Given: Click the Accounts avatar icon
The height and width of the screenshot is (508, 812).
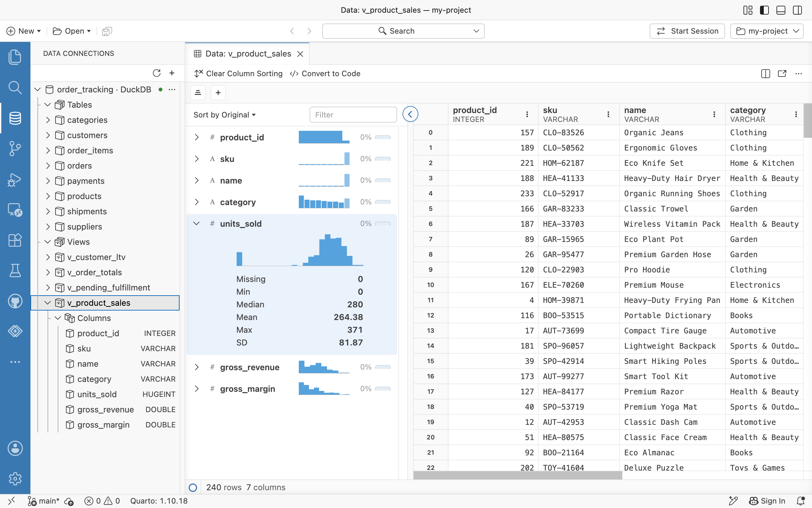Looking at the screenshot, I should click(x=15, y=448).
